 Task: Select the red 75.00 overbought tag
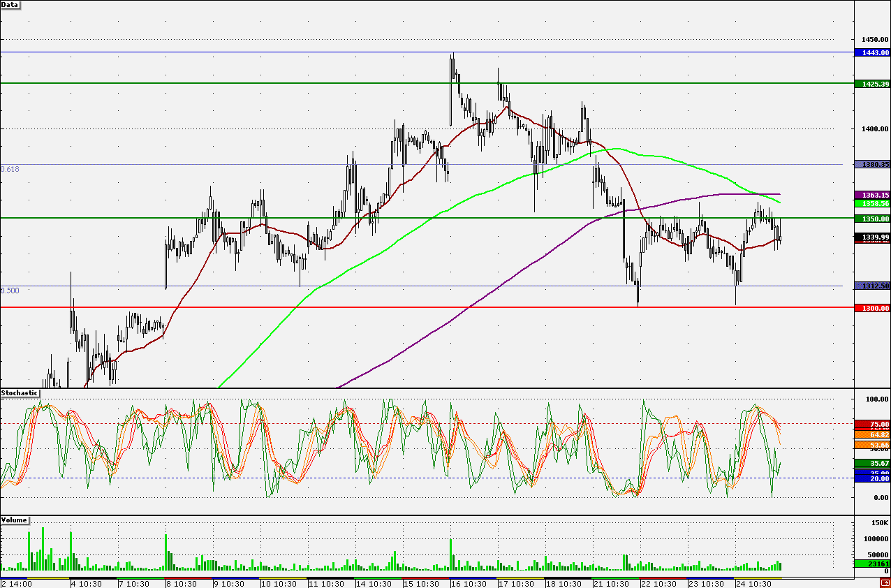point(873,424)
